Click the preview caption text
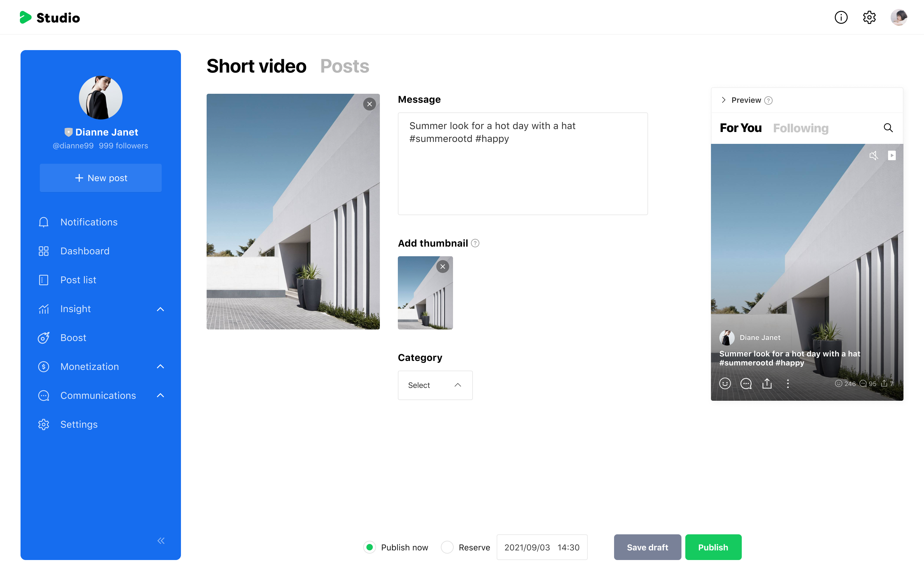Image resolution: width=924 pixels, height=578 pixels. [790, 358]
